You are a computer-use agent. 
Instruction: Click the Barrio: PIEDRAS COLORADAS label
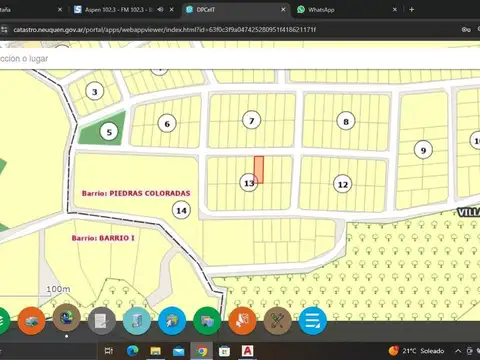click(136, 193)
